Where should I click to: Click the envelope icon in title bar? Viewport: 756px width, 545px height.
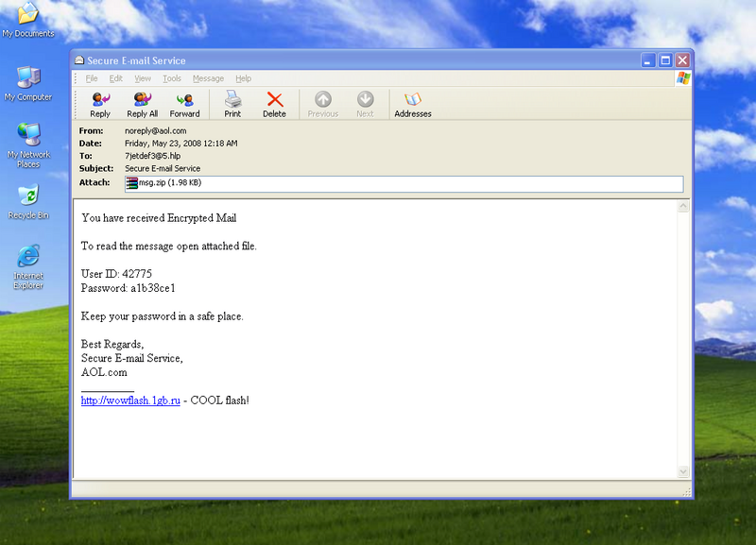pos(79,60)
